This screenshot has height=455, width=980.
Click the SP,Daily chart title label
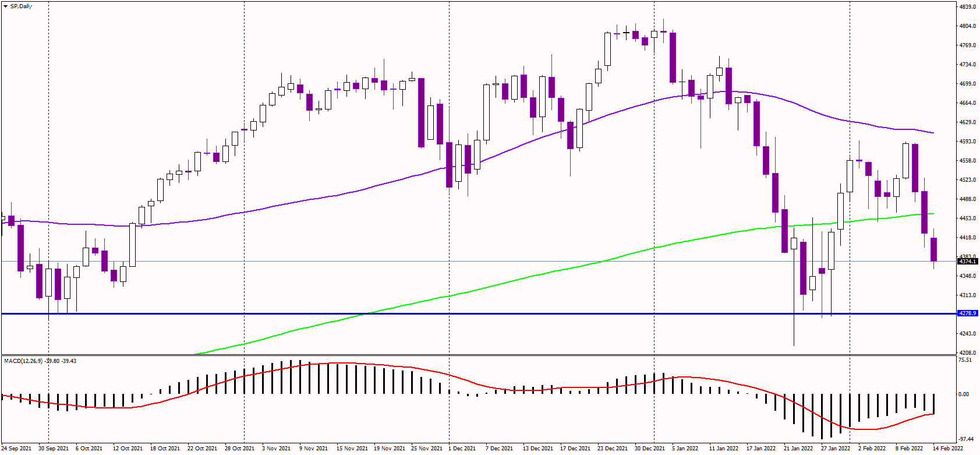(22, 6)
